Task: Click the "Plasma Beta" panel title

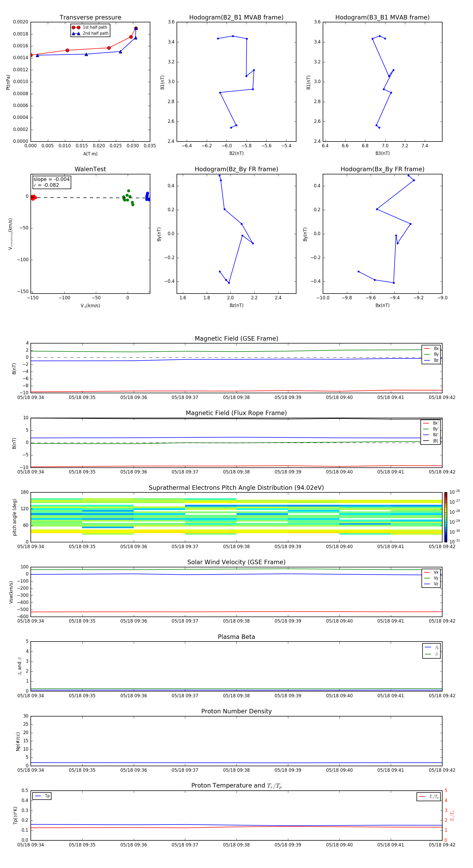Action: 236,637
